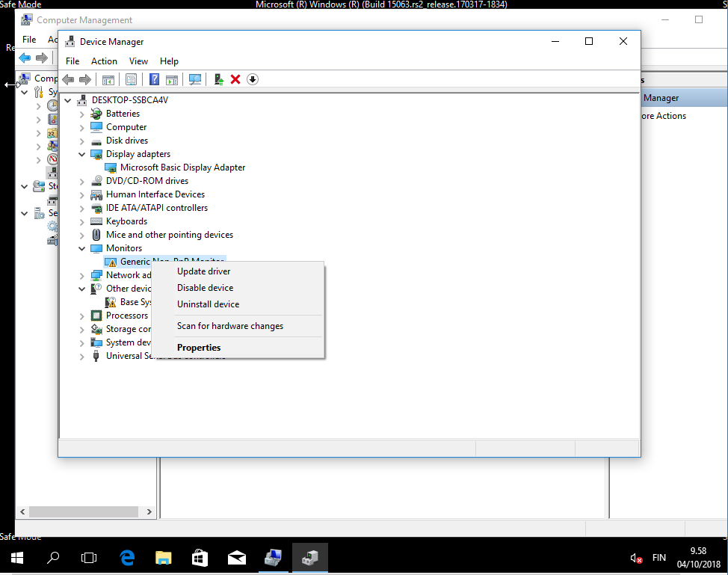Screen dimensions: 728x575
Task: Choose Update driver from context menu
Action: tap(238, 271)
